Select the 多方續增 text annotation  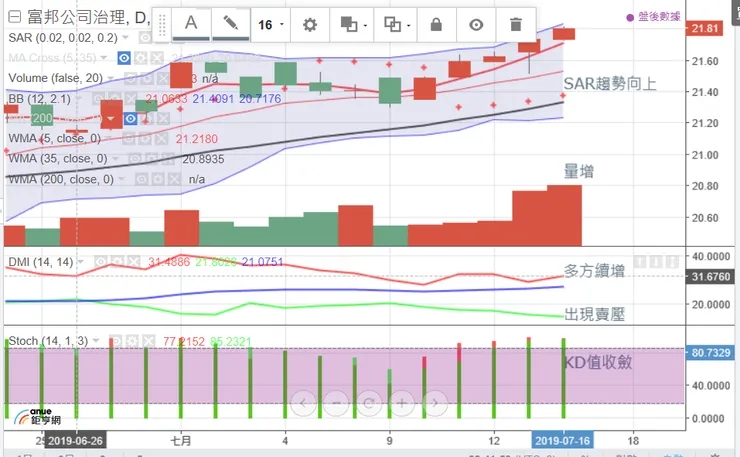pos(594,271)
